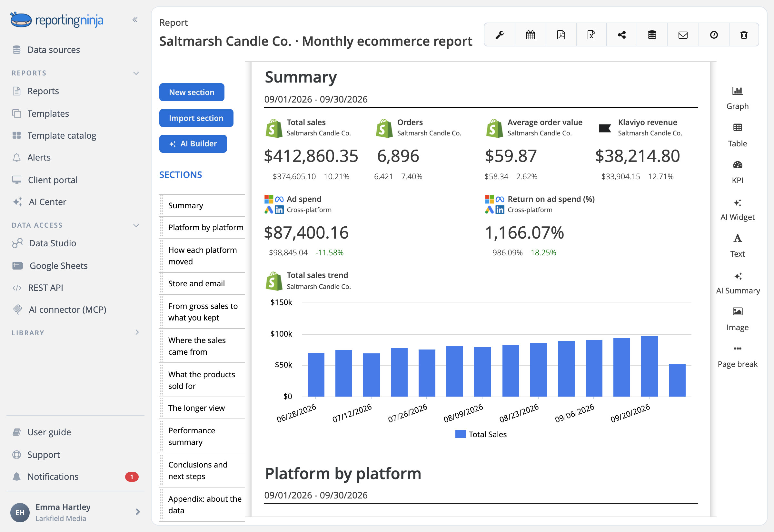Screen dimensions: 774x532
Task: Open the report data sources stack icon
Action: 652,35
